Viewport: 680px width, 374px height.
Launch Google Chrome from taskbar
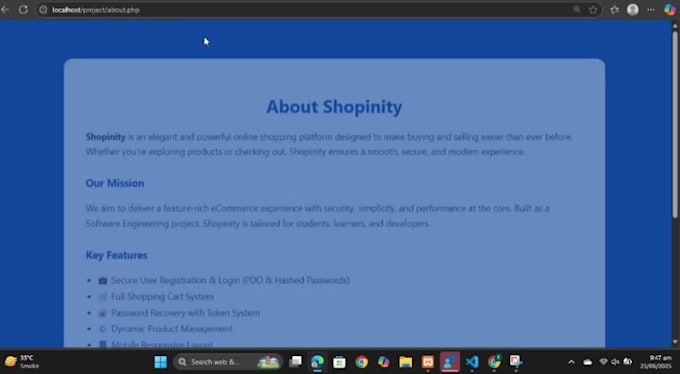coord(362,362)
